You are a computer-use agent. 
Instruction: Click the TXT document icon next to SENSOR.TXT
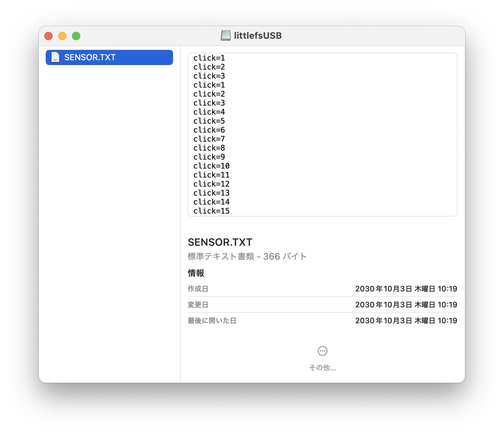tap(55, 57)
